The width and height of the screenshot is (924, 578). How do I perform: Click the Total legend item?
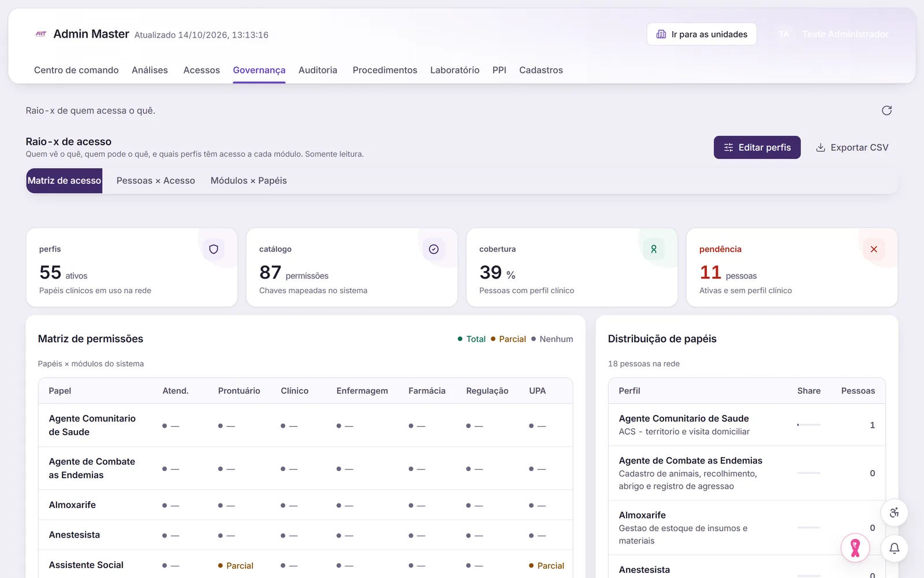click(472, 339)
